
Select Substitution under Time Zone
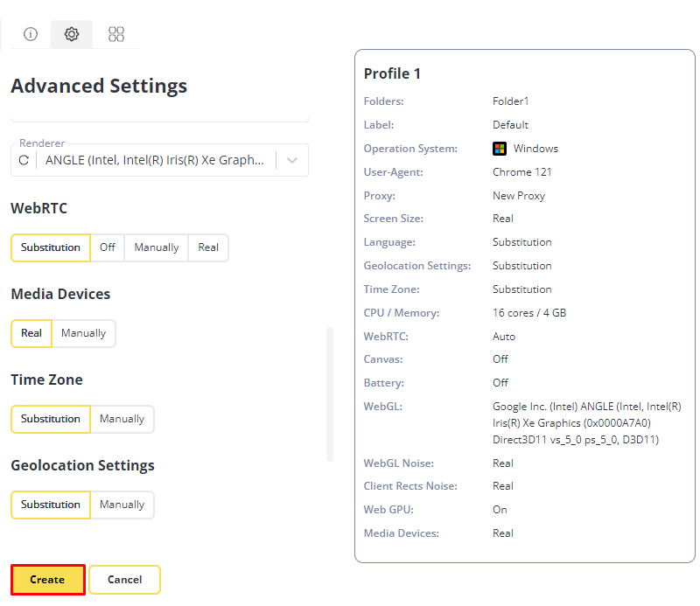coord(51,419)
